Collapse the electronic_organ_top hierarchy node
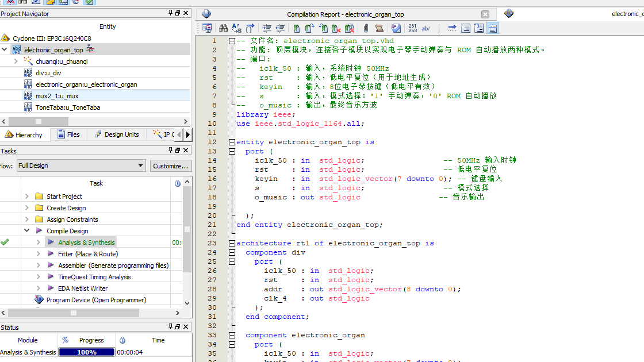 click(5, 49)
